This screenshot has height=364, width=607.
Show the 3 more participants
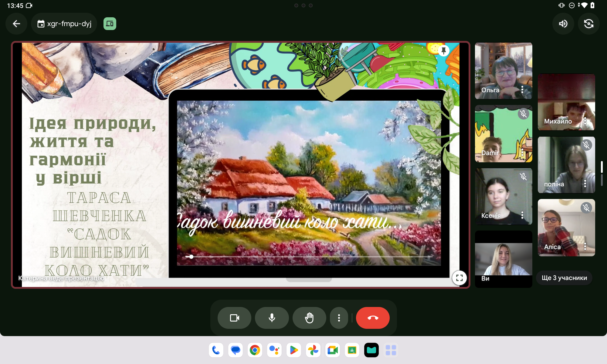[564, 278]
